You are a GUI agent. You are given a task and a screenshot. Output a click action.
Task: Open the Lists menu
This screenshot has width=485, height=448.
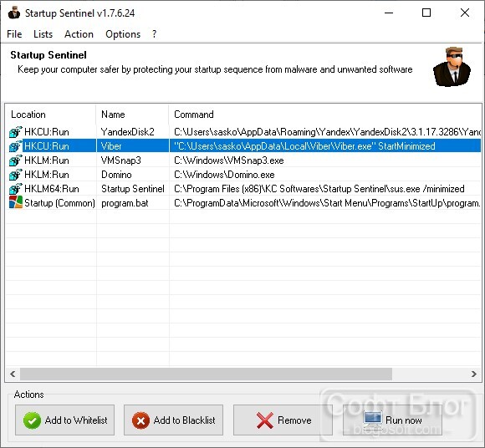pos(43,34)
